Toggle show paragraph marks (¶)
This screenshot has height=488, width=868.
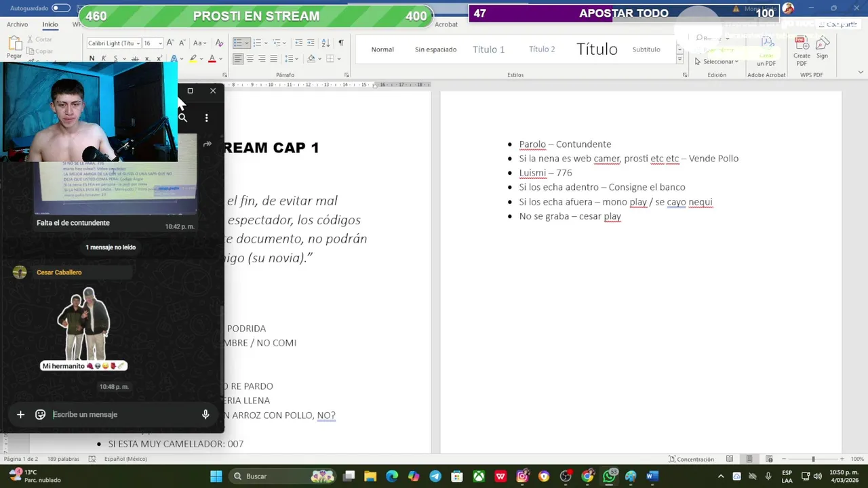pos(340,43)
